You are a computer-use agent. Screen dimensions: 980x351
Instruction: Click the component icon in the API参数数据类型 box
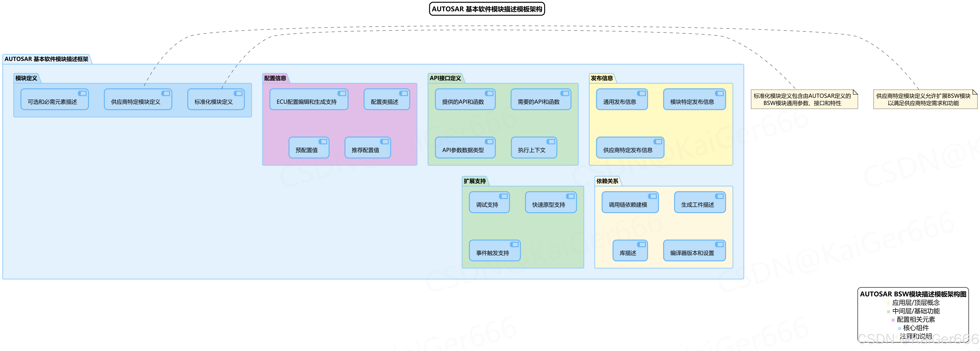(489, 142)
